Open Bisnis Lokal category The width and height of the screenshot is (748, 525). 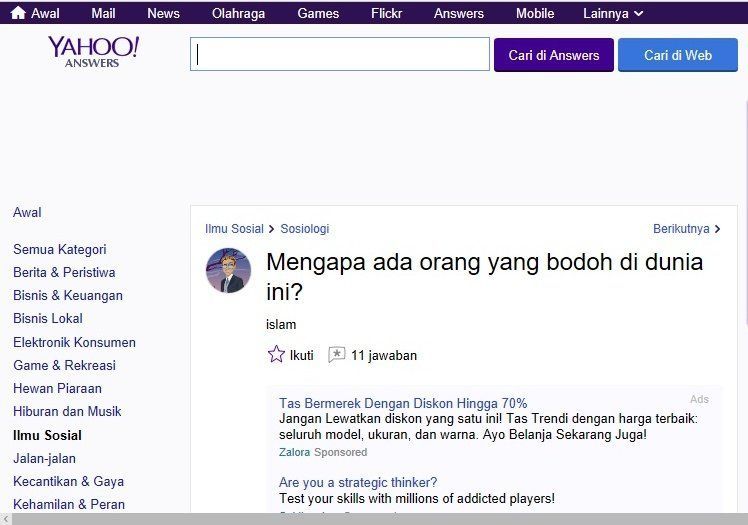coord(48,319)
